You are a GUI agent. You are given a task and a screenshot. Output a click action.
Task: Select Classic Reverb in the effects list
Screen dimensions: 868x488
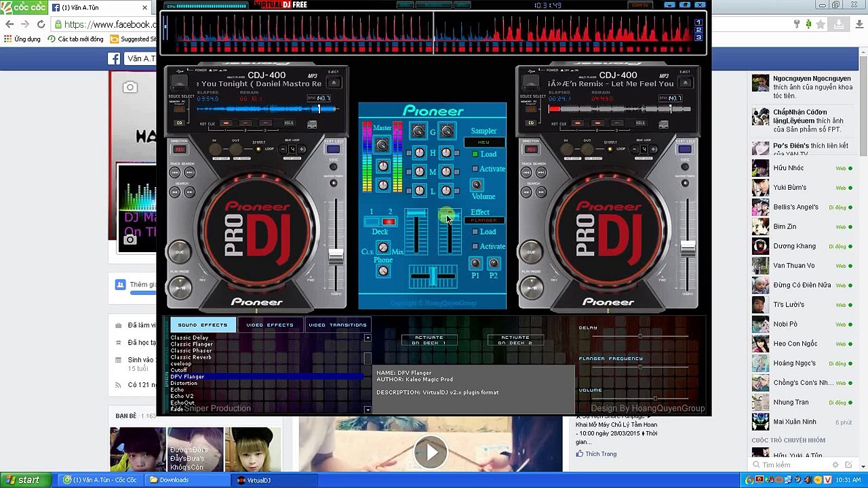click(x=191, y=357)
